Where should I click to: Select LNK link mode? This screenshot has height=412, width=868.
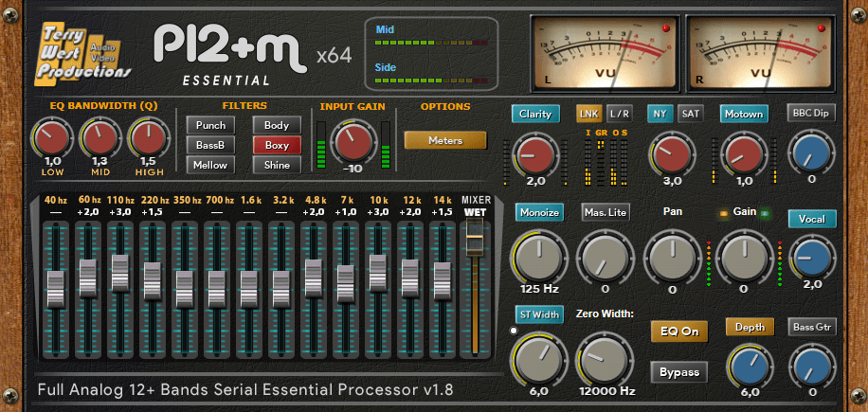point(589,114)
